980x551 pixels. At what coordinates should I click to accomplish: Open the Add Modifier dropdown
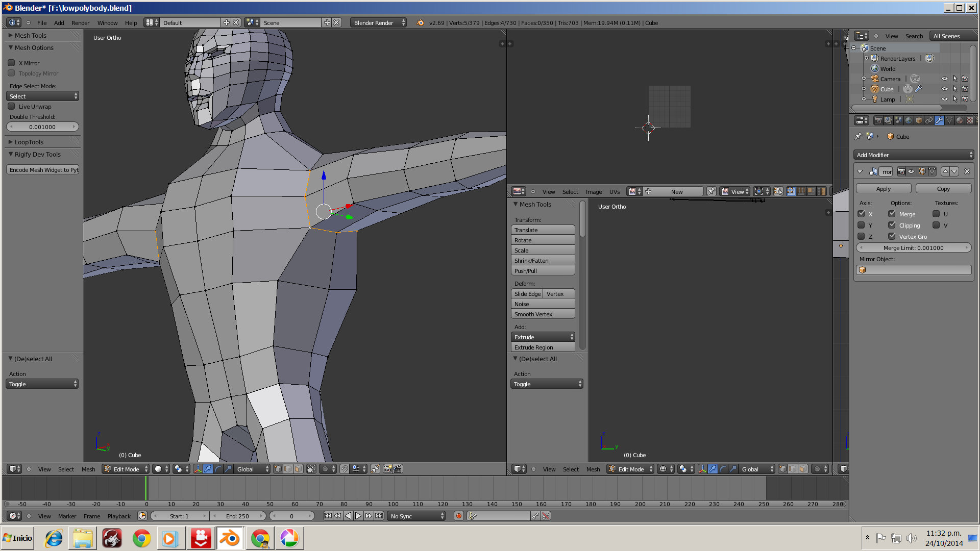click(914, 155)
